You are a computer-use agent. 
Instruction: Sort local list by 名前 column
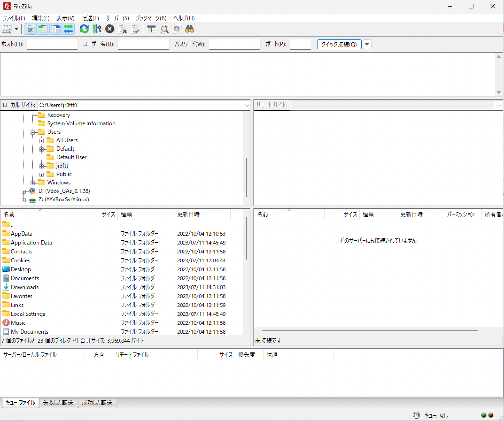[40, 214]
